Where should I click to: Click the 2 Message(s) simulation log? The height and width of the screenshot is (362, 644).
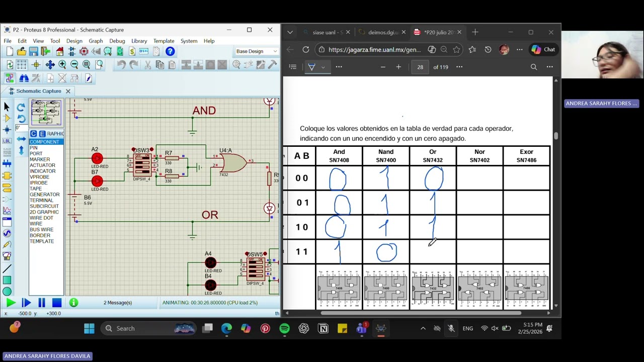118,303
